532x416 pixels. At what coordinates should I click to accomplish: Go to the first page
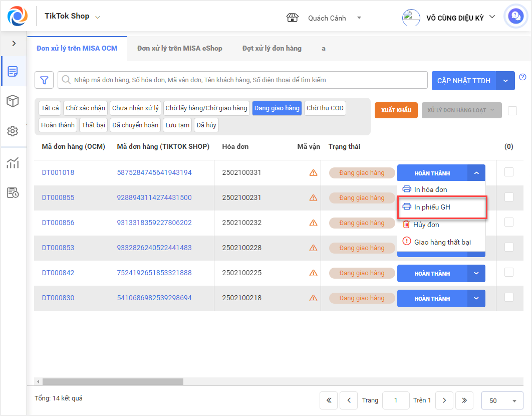click(x=329, y=400)
